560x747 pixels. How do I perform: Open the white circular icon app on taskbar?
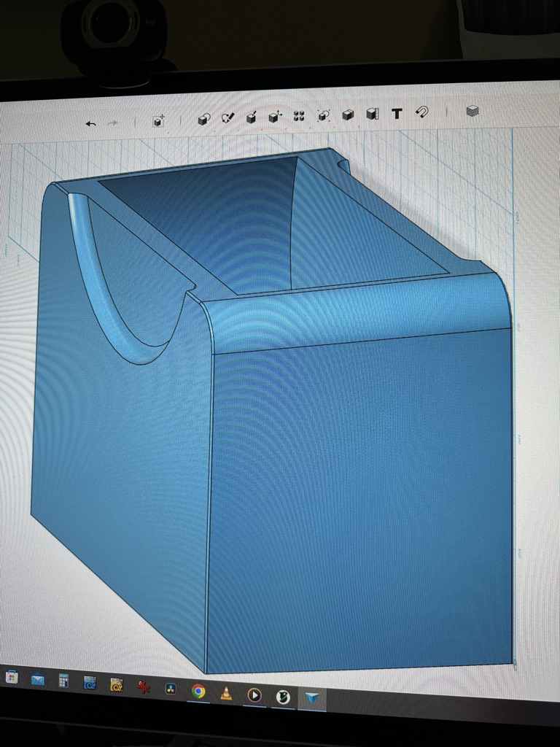[283, 697]
